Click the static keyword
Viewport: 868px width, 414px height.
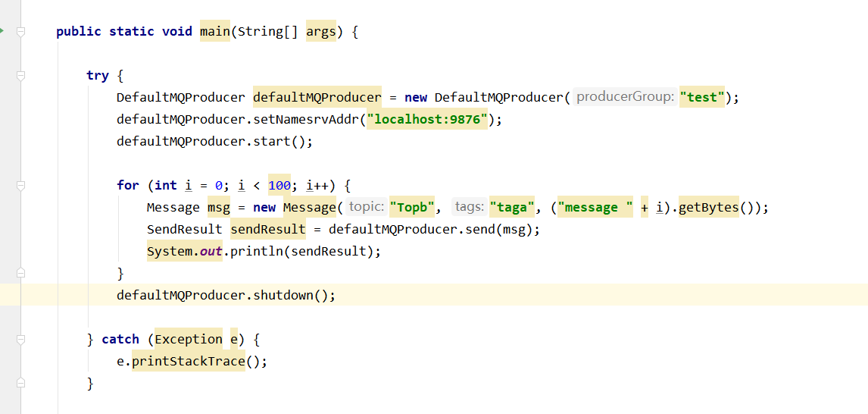(132, 32)
